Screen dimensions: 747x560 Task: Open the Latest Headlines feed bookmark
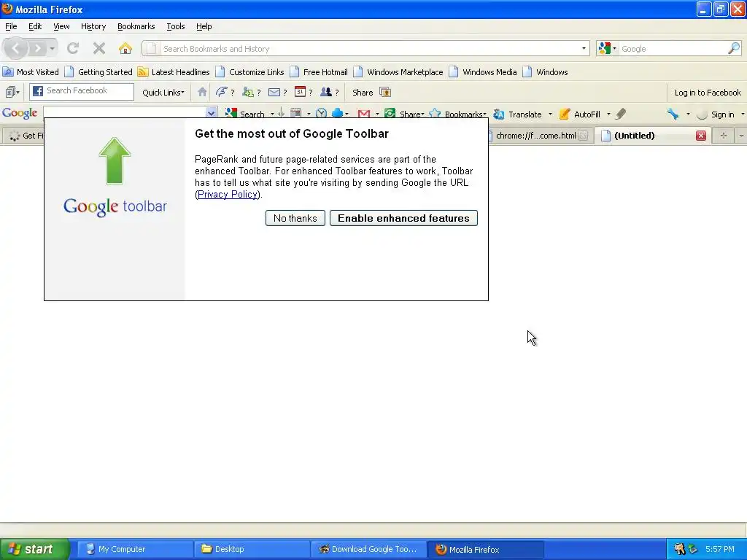tap(174, 72)
